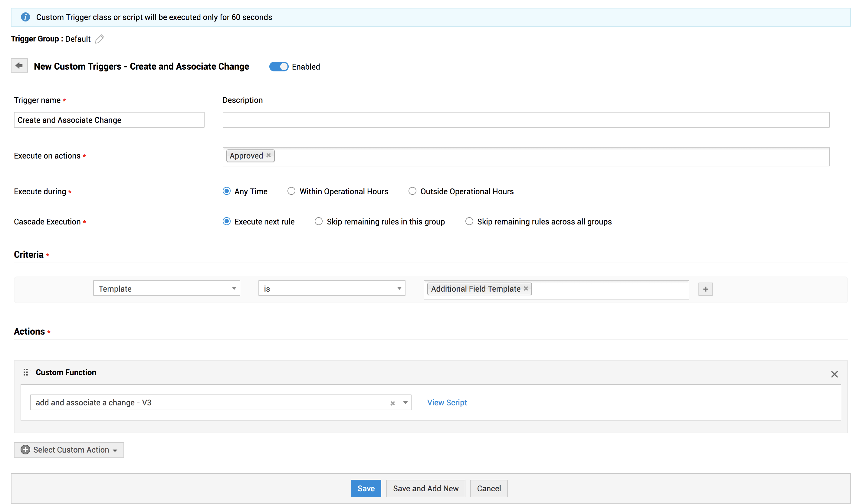Screen dimensions: 857x504
Task: Select Outside Operational Hours radio
Action: [412, 191]
